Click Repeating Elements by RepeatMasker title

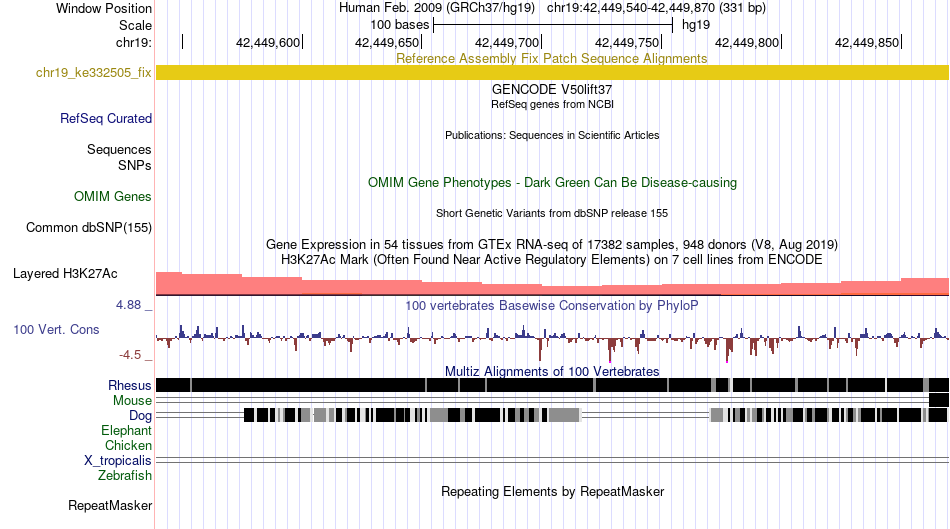click(552, 491)
